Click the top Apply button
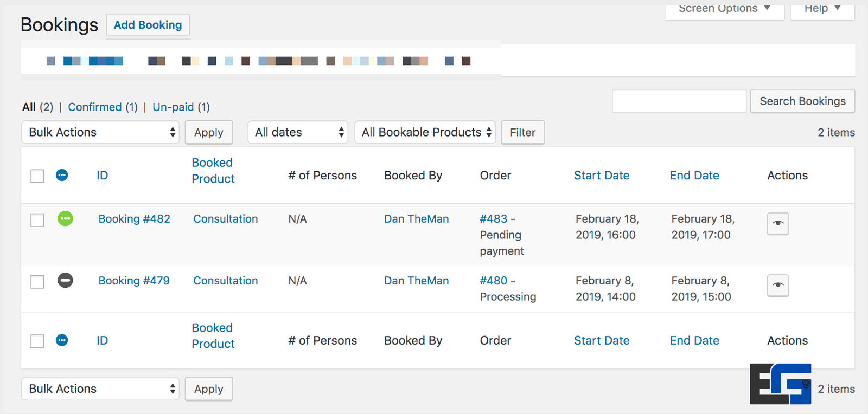The image size is (868, 414). (x=209, y=132)
